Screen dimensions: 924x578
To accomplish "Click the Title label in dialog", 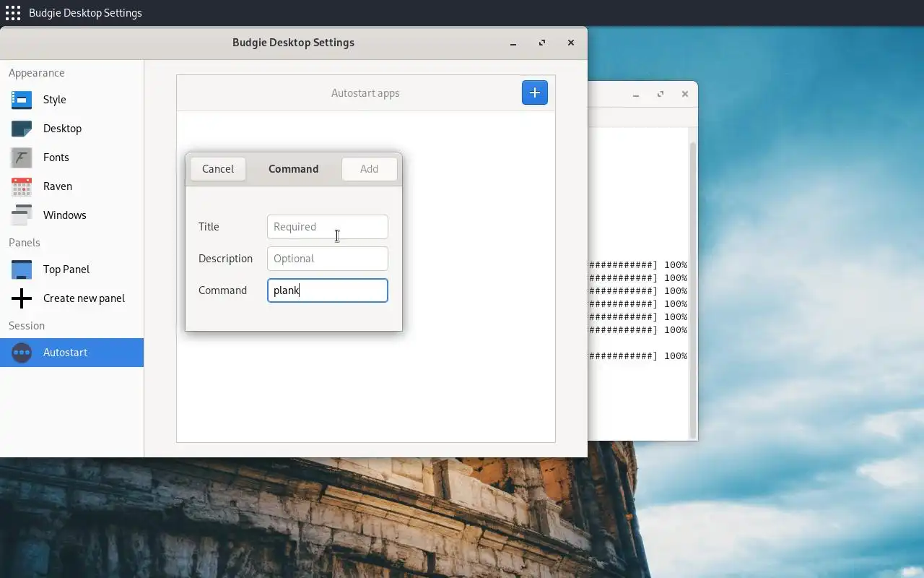I will pyautogui.click(x=209, y=227).
